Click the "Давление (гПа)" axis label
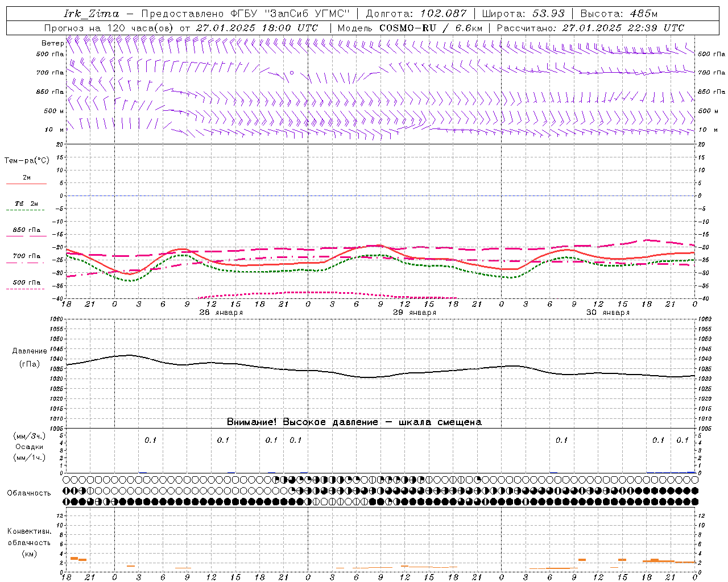 point(30,357)
